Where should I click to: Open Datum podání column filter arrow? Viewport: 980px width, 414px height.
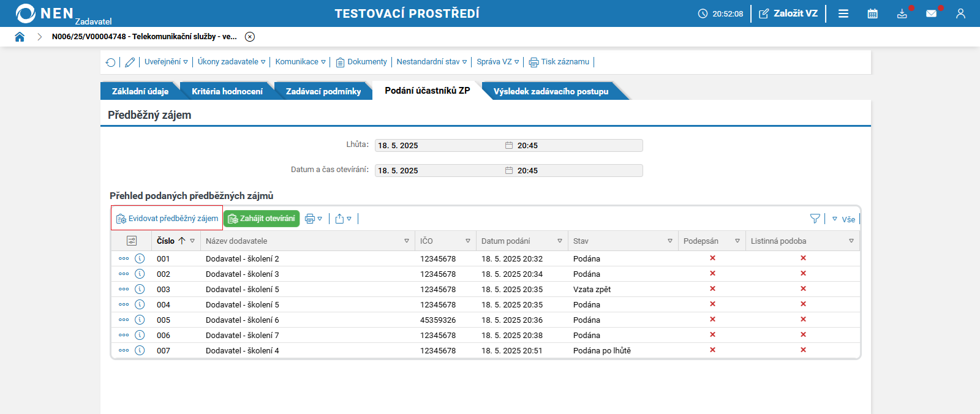(560, 241)
